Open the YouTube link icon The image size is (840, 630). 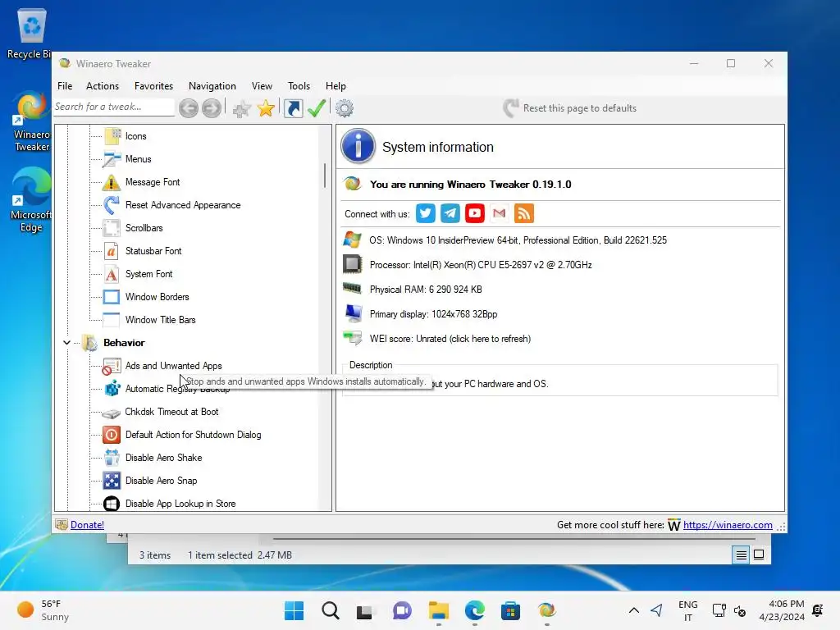click(475, 213)
